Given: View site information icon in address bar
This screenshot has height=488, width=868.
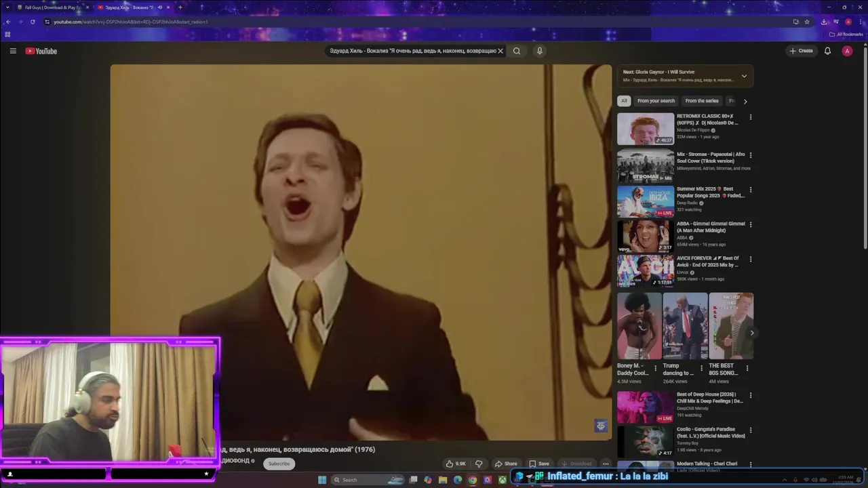Looking at the screenshot, I should click(47, 22).
